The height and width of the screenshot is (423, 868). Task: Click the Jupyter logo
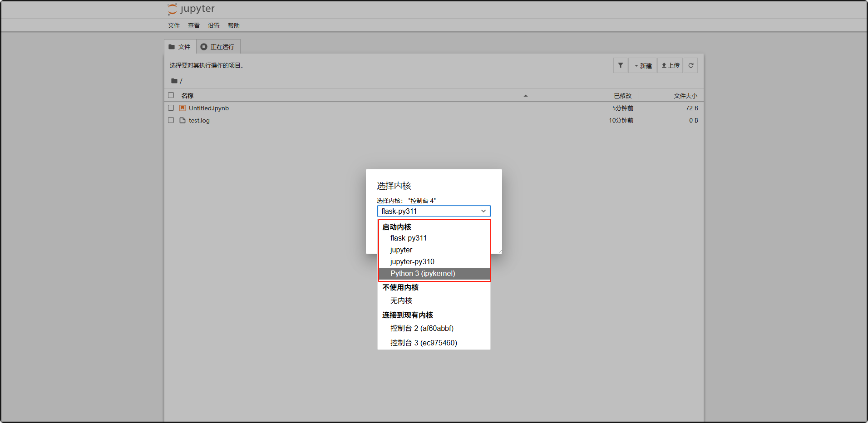[x=191, y=9]
